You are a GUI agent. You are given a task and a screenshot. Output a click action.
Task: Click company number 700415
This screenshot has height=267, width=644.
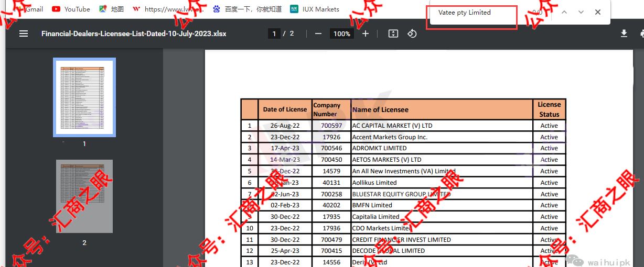[331, 251]
